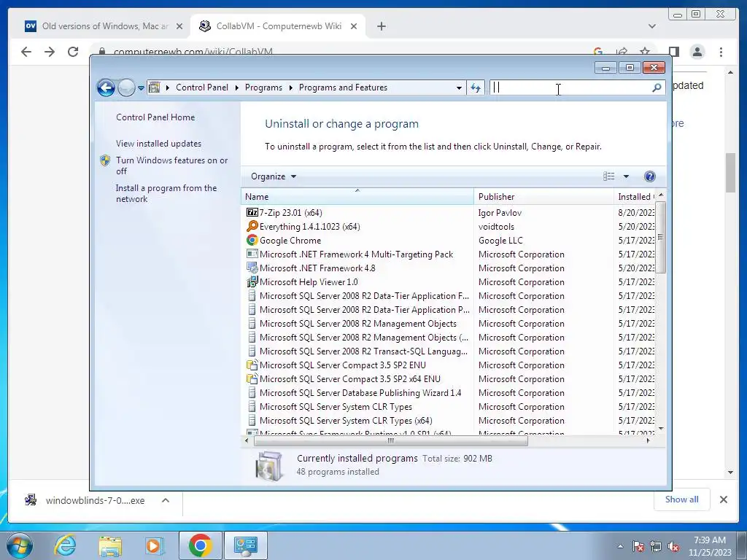The image size is (747, 560).
Task: Open Windows Media Player from taskbar
Action: [x=154, y=545]
